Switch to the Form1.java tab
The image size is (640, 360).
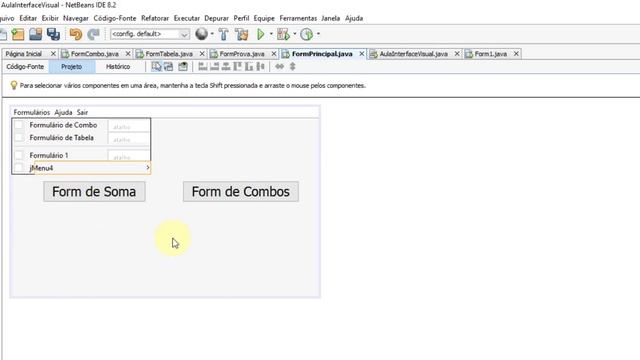click(x=491, y=54)
